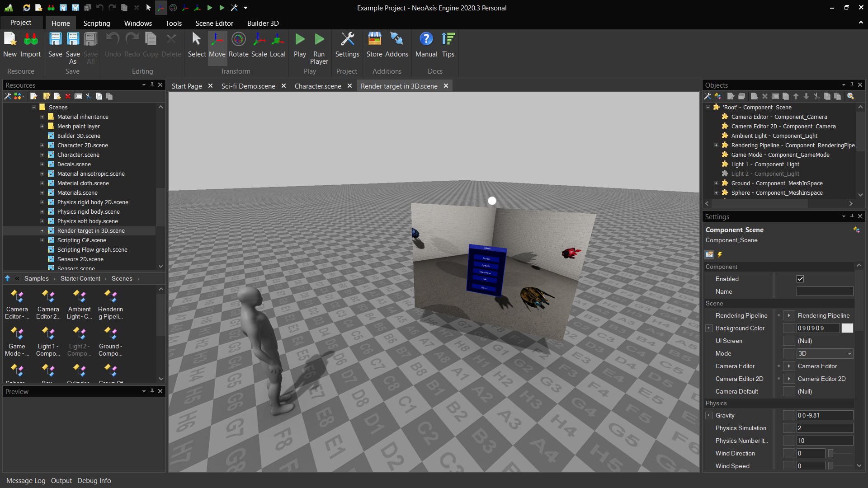Open the Character.scene document tab
The width and height of the screenshot is (868, 488).
(318, 86)
